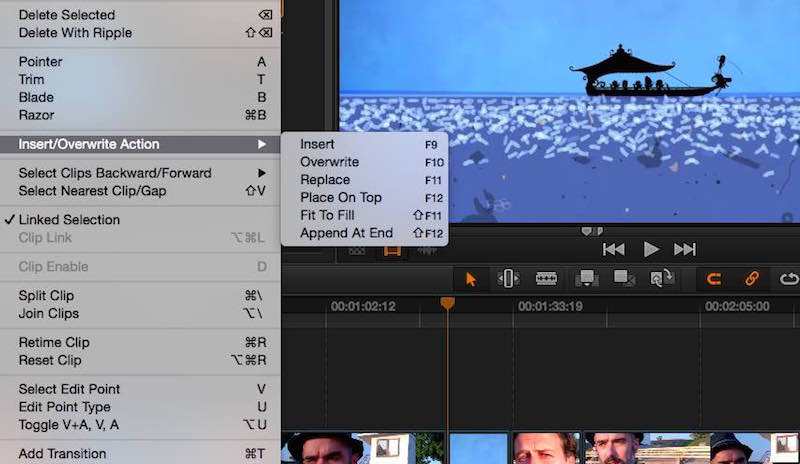Choose Add Transition menu item

pyautogui.click(x=140, y=454)
